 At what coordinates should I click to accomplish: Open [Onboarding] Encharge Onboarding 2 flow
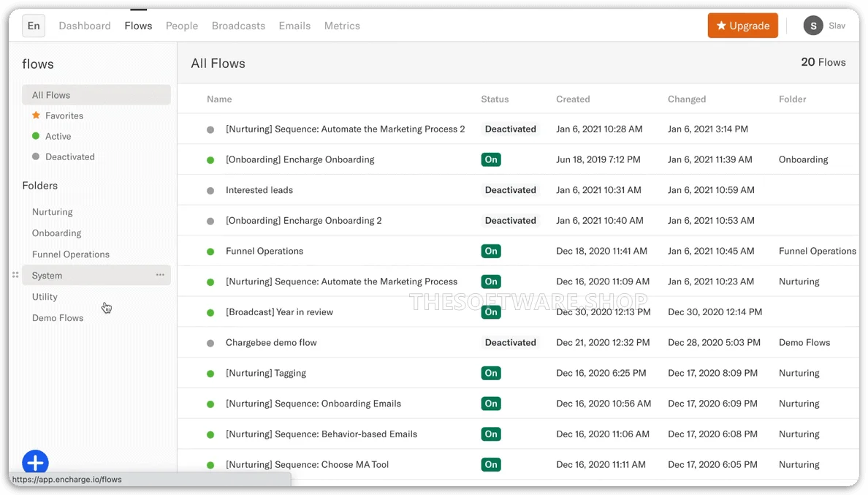[304, 220]
